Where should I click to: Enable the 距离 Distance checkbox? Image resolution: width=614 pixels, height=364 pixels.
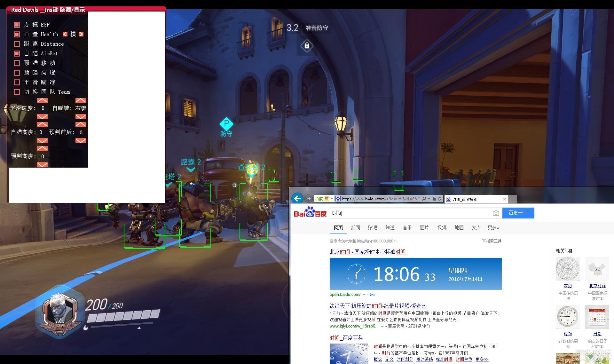click(x=17, y=44)
